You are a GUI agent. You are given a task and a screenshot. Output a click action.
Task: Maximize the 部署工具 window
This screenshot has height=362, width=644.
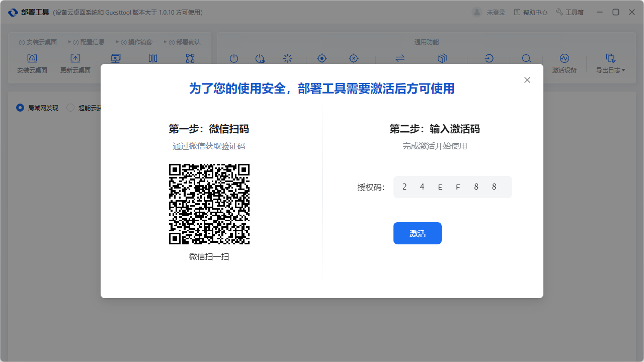coord(616,12)
